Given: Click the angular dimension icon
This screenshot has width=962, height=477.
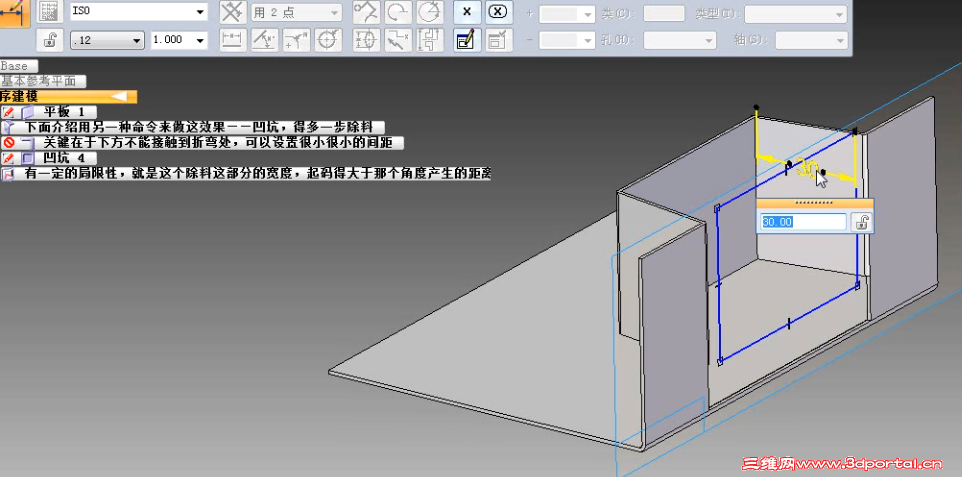Looking at the screenshot, I should (x=265, y=41).
